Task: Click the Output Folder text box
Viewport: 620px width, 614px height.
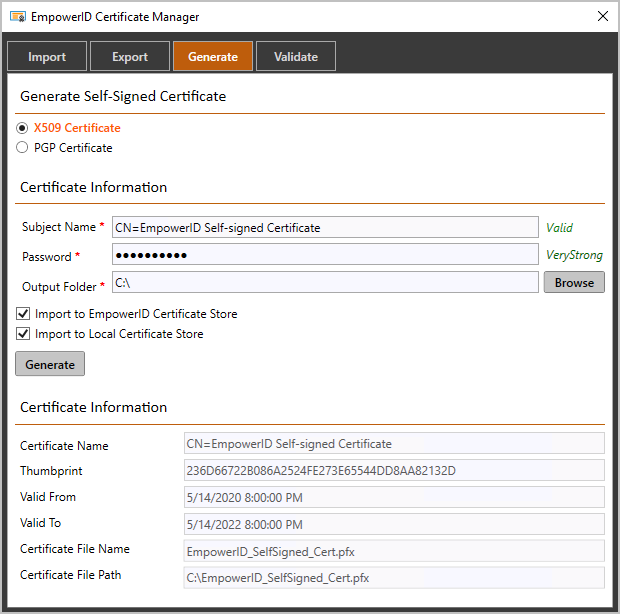Action: [325, 282]
